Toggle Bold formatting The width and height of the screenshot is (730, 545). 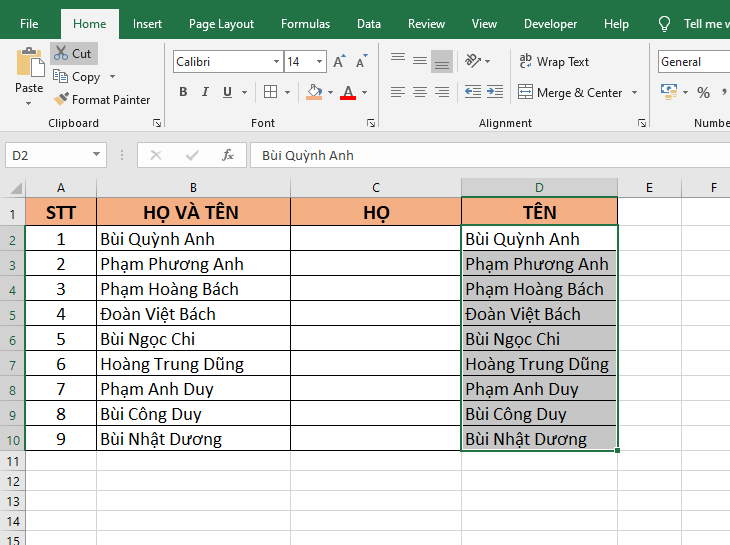pyautogui.click(x=183, y=92)
